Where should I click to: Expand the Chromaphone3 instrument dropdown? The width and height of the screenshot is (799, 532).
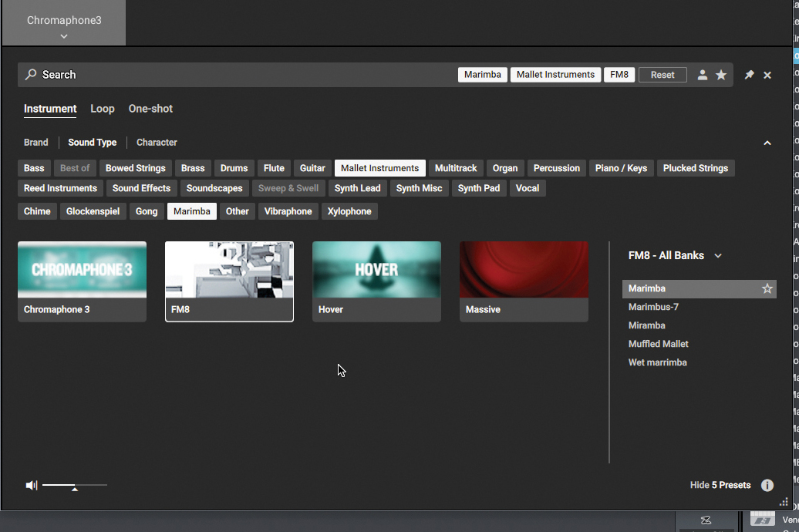[64, 23]
